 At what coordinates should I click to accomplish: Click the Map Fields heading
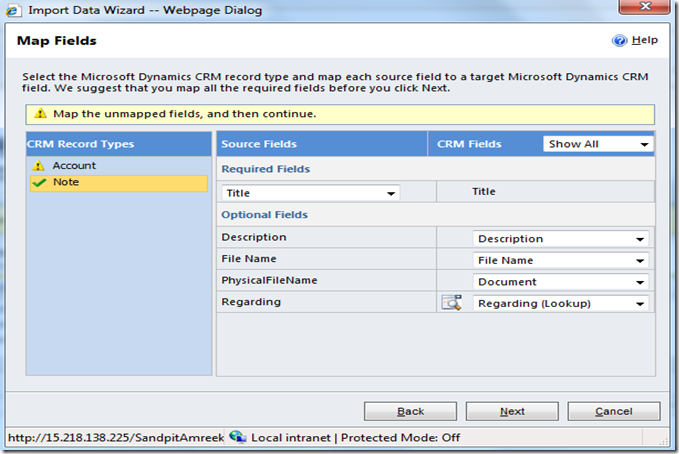(57, 41)
